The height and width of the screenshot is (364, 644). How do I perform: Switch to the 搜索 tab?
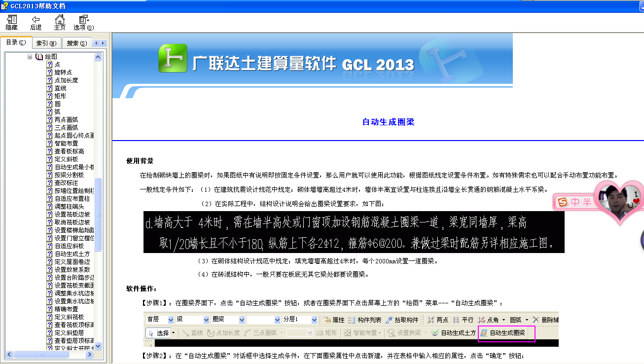76,43
